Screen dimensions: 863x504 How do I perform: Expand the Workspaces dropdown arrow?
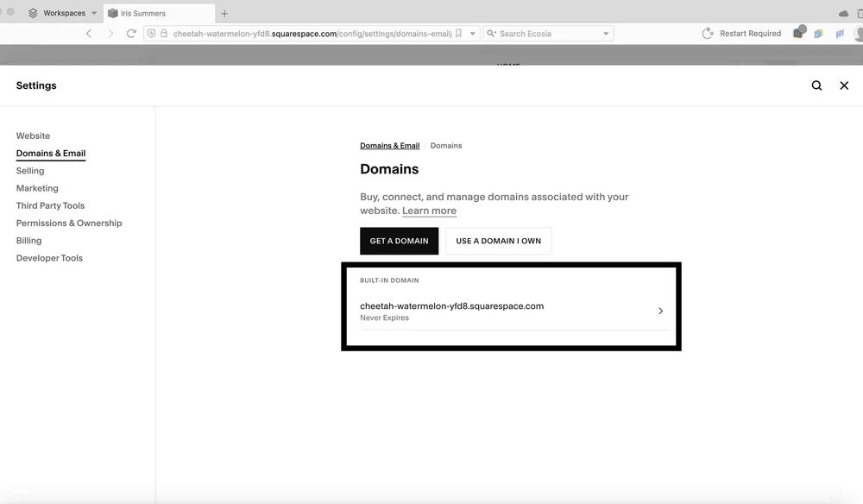tap(94, 13)
